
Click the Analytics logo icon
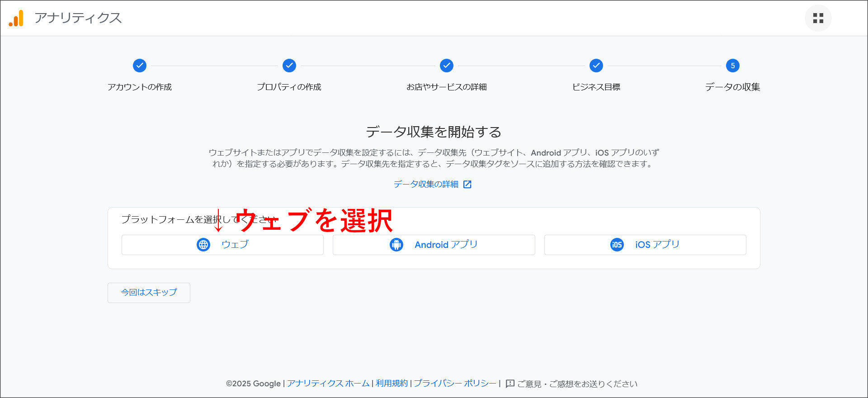(x=16, y=18)
